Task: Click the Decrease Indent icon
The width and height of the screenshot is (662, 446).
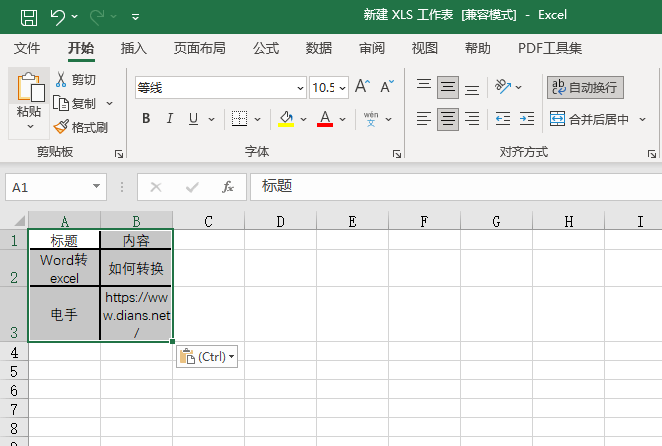Action: pos(503,119)
